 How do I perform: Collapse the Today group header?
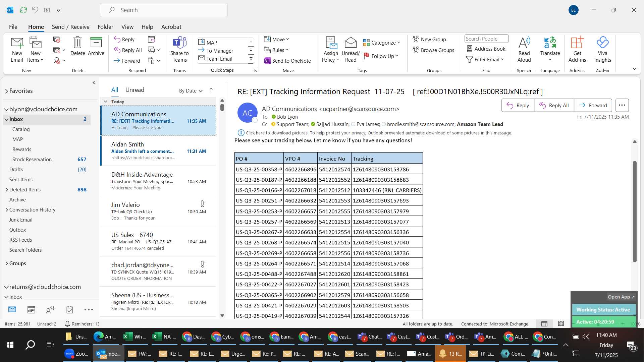point(105,102)
